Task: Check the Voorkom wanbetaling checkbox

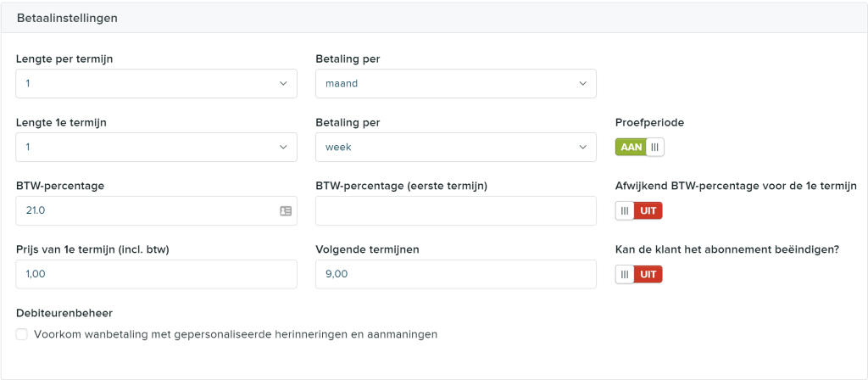Action: click(x=21, y=334)
